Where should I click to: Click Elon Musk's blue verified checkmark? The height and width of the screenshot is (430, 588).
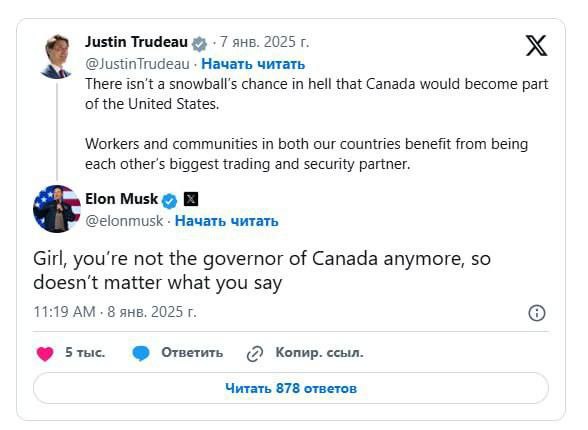pos(170,201)
